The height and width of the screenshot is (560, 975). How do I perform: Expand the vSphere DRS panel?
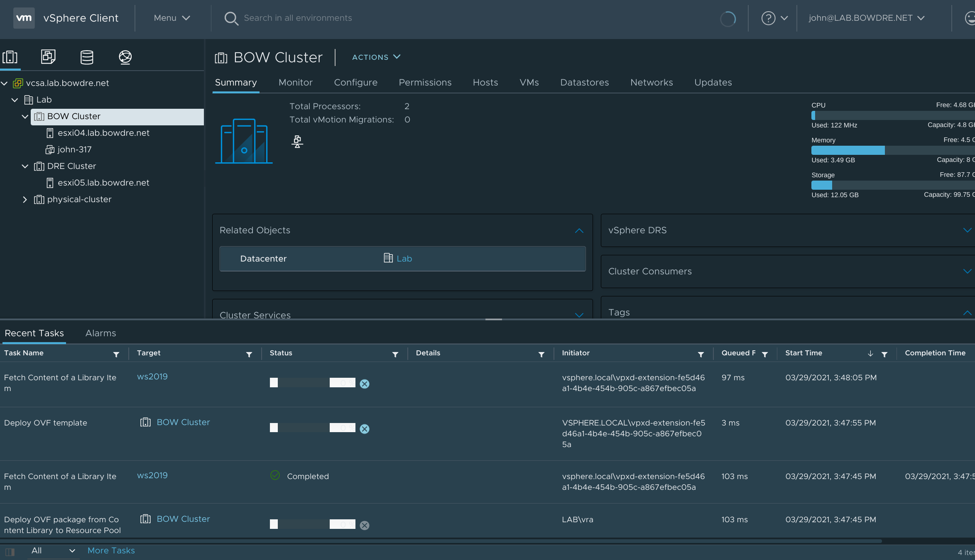point(967,230)
